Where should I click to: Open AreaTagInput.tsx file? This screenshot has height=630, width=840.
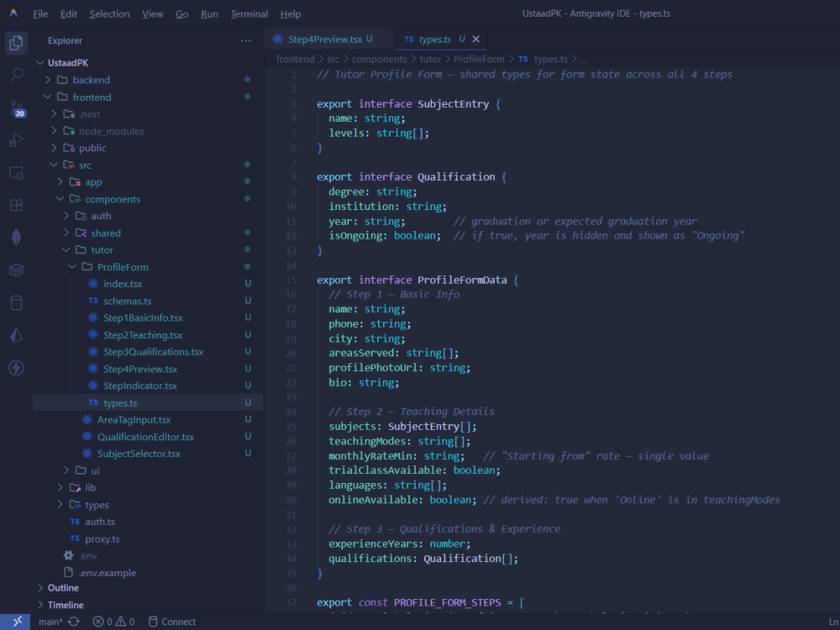148,420
